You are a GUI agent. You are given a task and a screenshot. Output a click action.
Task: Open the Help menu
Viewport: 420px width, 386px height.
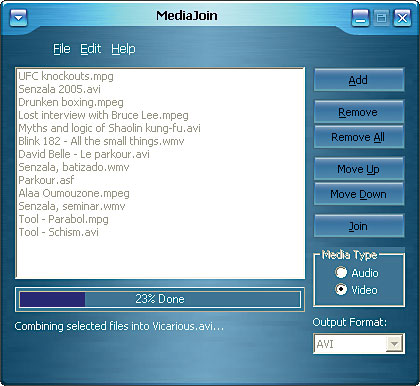(123, 49)
